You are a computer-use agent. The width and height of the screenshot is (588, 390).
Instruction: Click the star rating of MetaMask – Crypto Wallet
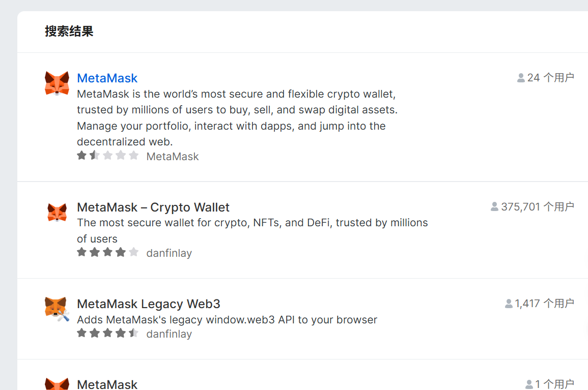point(107,252)
